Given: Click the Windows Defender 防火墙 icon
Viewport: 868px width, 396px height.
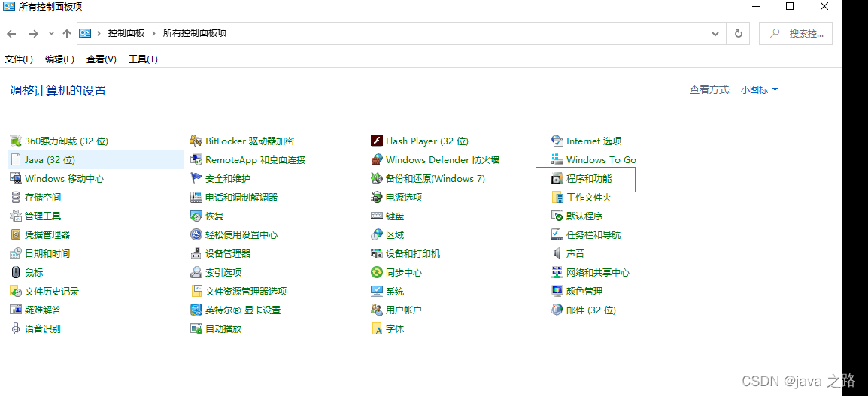Looking at the screenshot, I should coord(377,160).
